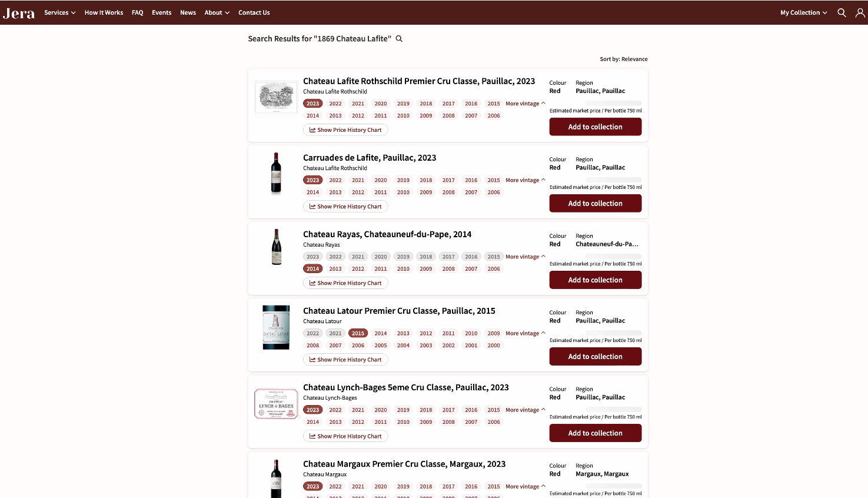Select vintage 2017 for Chateau Margaux
This screenshot has width=868, height=498.
(448, 486)
